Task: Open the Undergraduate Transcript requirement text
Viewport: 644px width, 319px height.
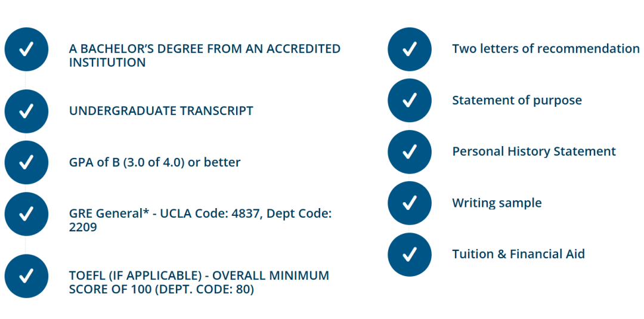Action: pyautogui.click(x=161, y=111)
